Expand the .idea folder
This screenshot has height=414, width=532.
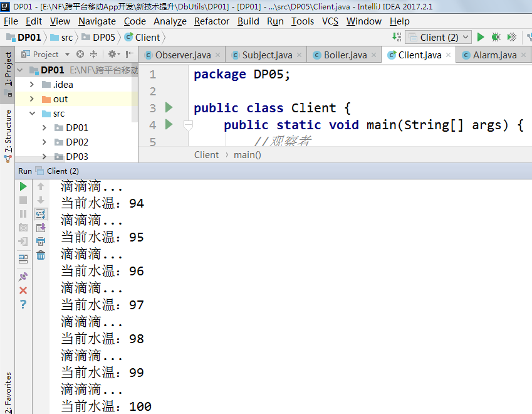pos(32,84)
